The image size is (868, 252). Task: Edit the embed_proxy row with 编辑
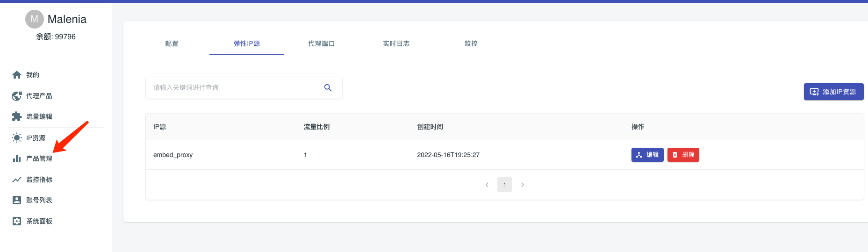(647, 155)
